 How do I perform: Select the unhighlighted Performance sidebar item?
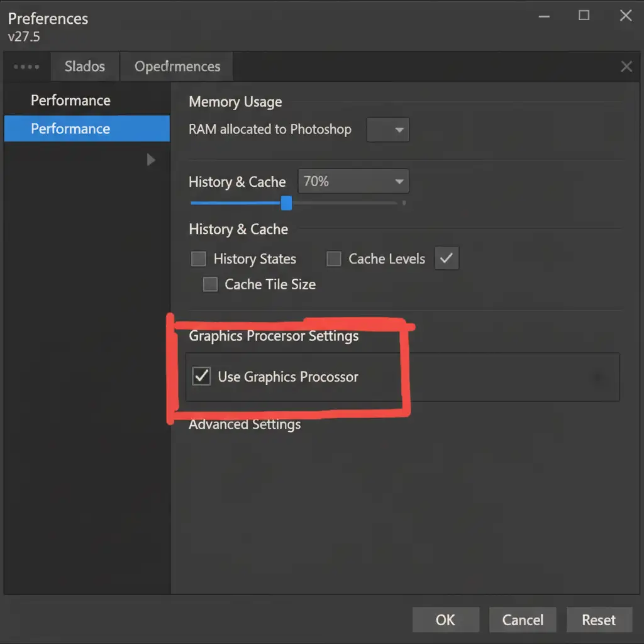coord(70,101)
